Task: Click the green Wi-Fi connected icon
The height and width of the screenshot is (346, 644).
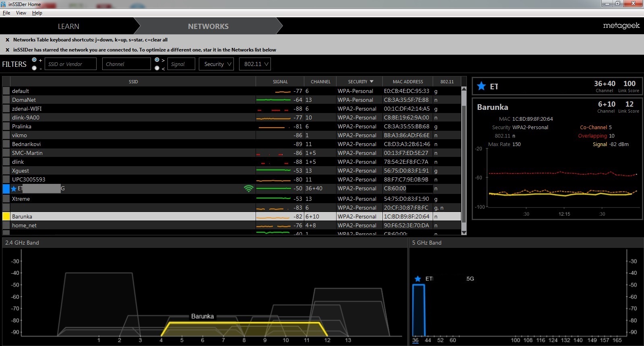Action: click(249, 188)
